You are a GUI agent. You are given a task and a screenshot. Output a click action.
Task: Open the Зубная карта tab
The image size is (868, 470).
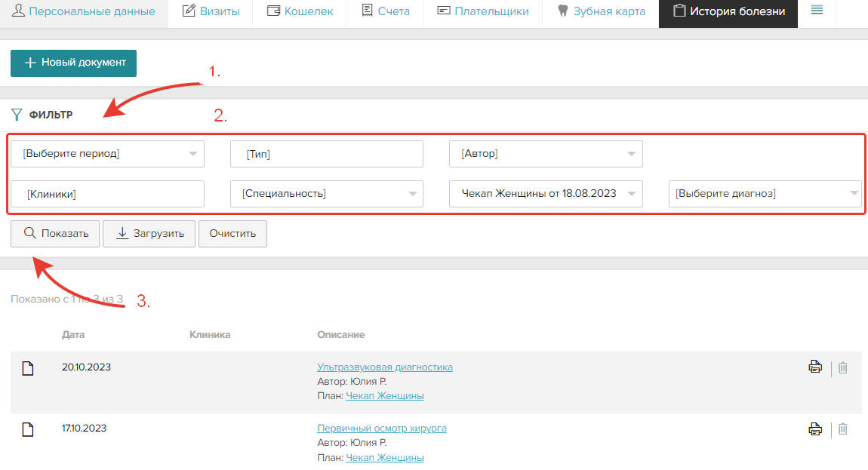[601, 11]
